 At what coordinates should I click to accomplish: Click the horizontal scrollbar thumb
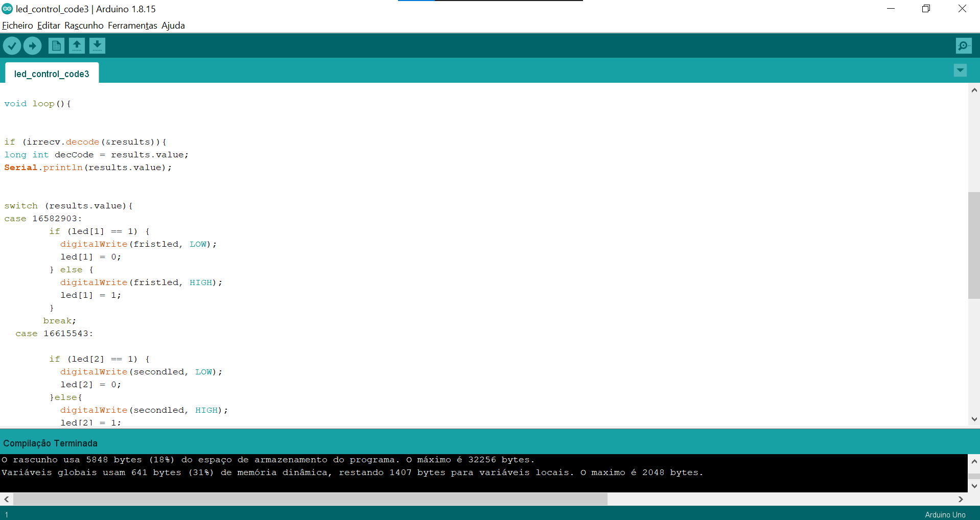click(310, 499)
